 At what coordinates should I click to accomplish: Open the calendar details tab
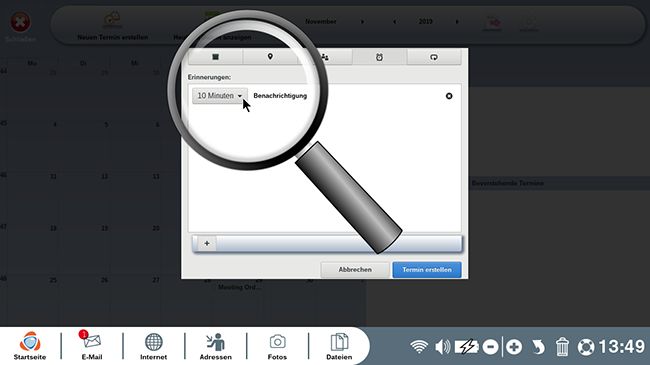coord(216,57)
